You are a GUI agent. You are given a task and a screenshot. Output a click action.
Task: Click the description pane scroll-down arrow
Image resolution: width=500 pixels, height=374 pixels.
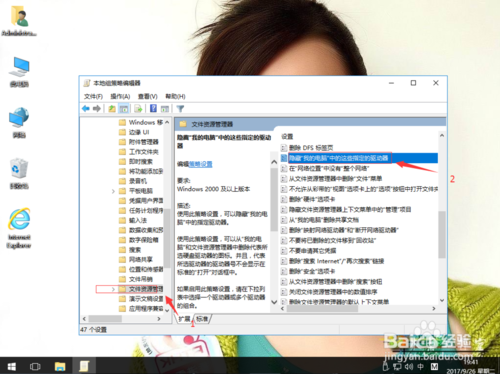pos(274,302)
